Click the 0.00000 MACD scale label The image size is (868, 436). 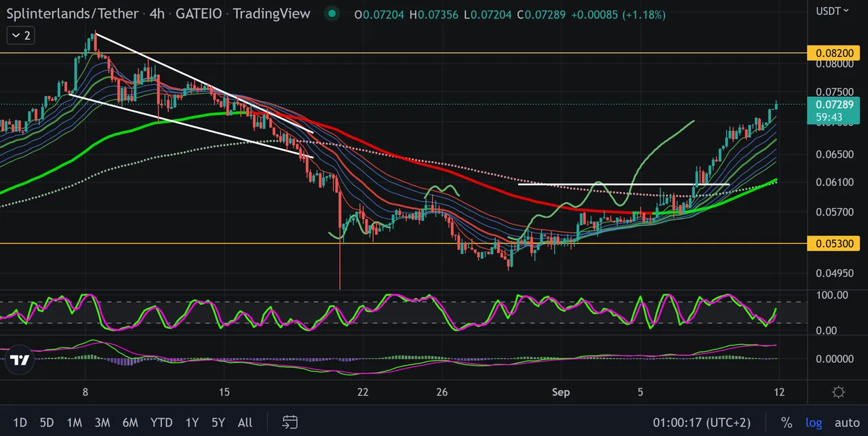click(x=834, y=359)
